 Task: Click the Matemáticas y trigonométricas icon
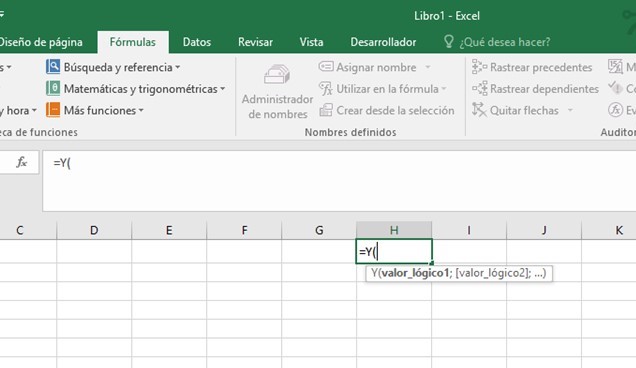[53, 88]
